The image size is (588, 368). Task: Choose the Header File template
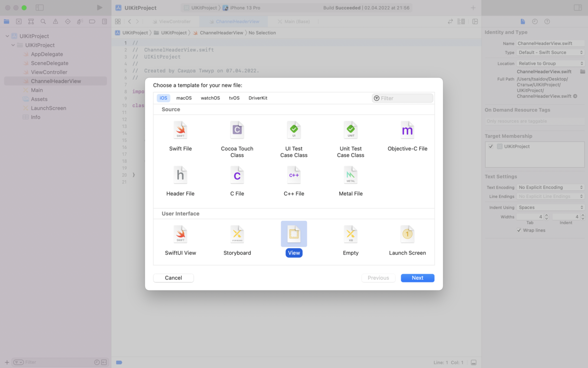click(180, 181)
